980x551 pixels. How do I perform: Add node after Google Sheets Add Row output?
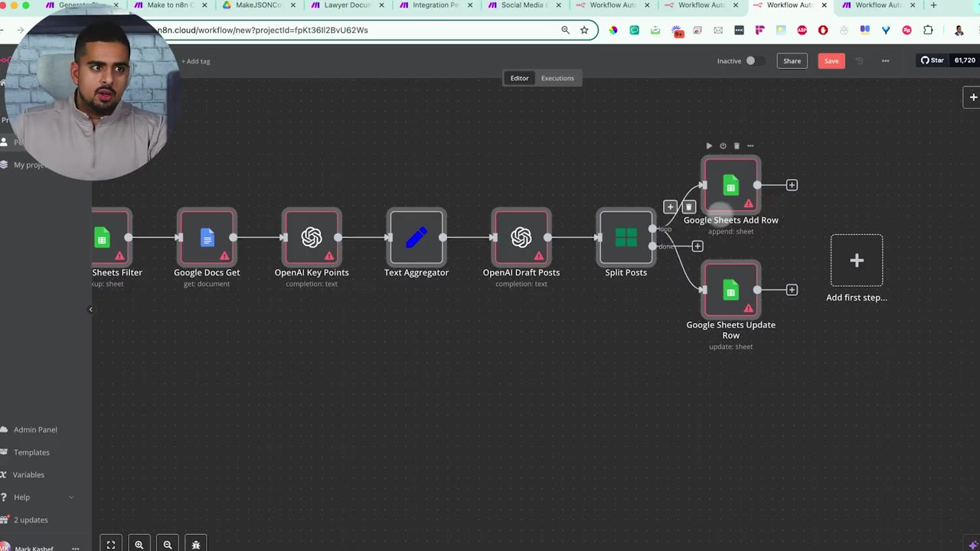(x=792, y=184)
